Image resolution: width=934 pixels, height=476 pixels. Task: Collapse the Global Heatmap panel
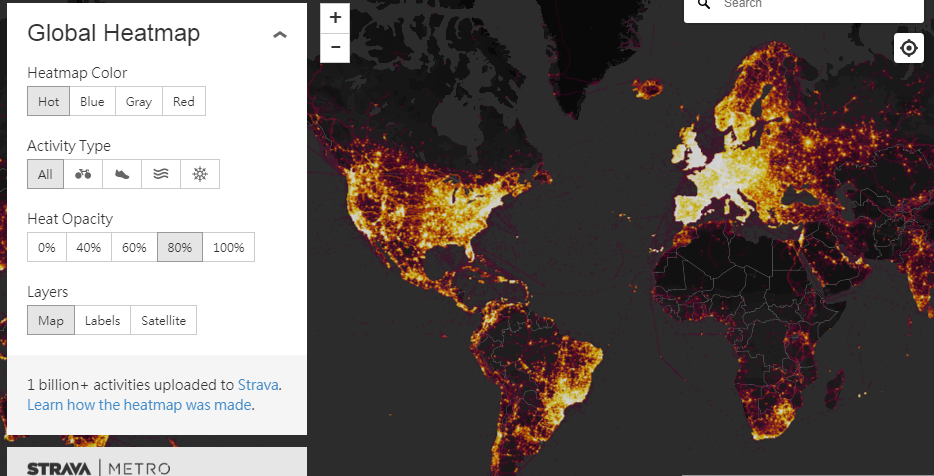click(x=280, y=35)
